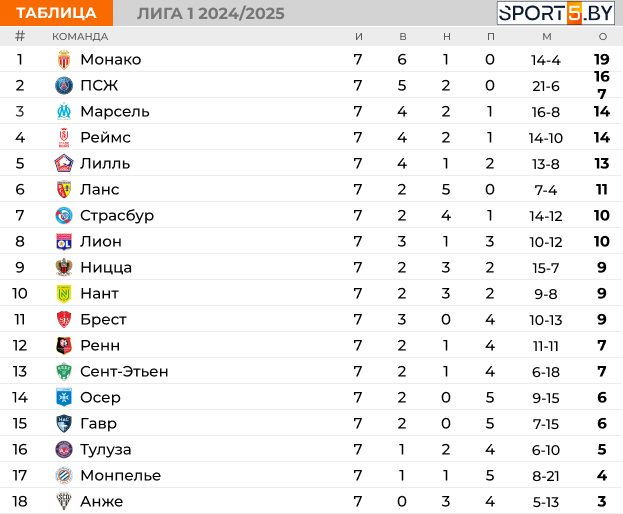Click the Lille club badge
The image size is (623, 514).
64,164
